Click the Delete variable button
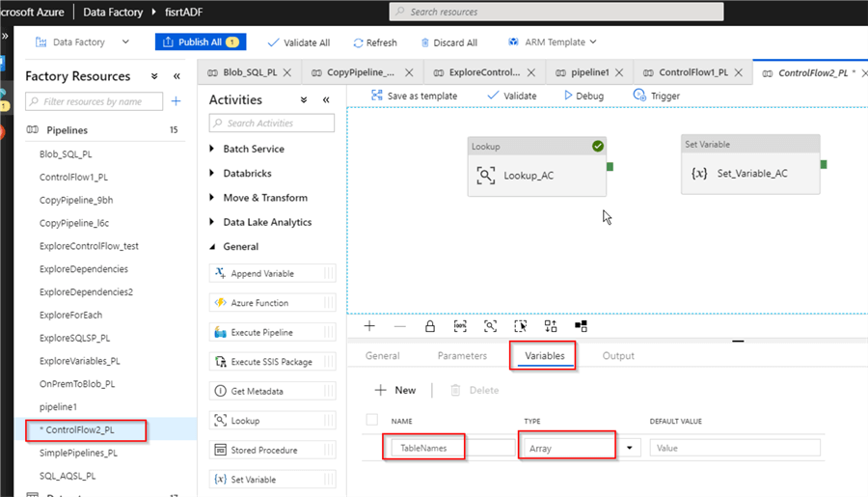 coord(475,390)
